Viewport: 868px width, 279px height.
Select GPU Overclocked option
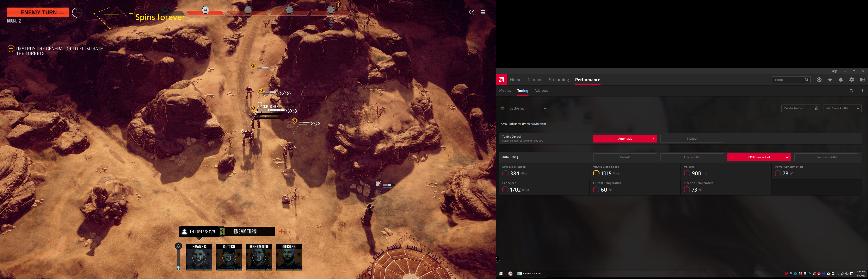(759, 157)
